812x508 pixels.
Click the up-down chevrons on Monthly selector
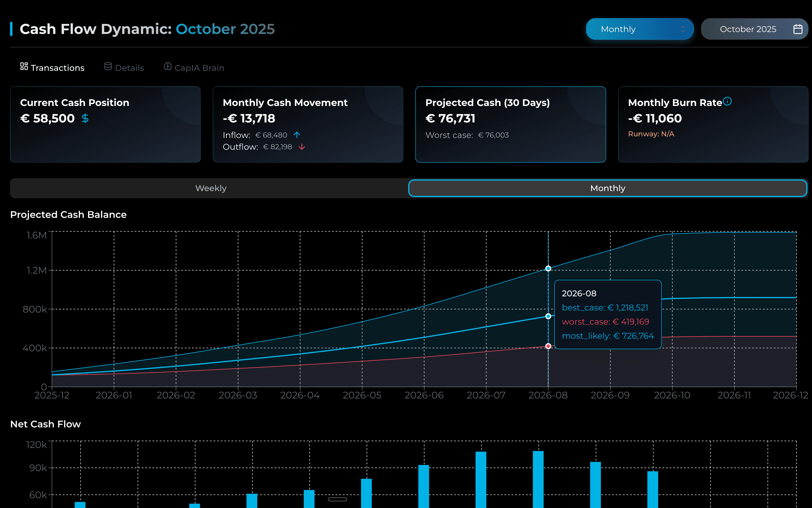tap(683, 29)
